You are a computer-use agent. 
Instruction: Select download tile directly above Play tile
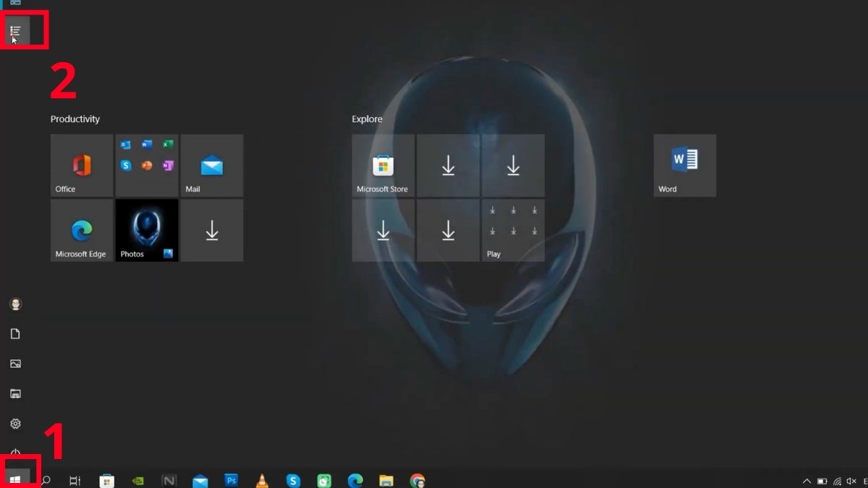click(x=514, y=166)
